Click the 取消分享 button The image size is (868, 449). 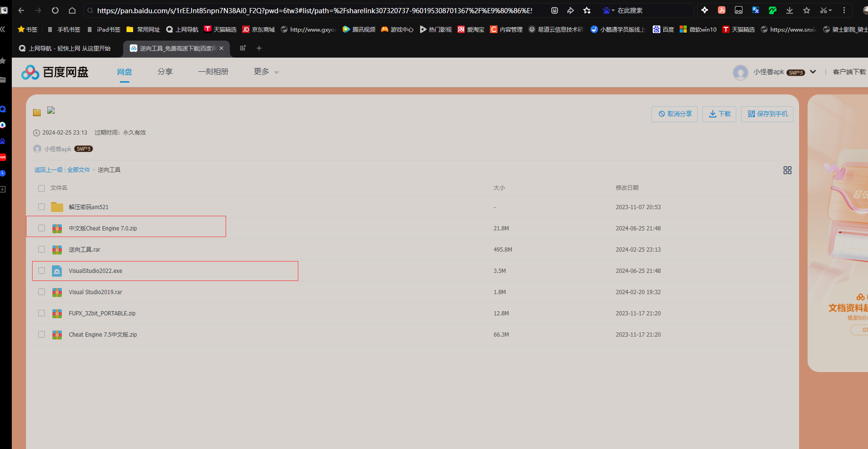674,114
